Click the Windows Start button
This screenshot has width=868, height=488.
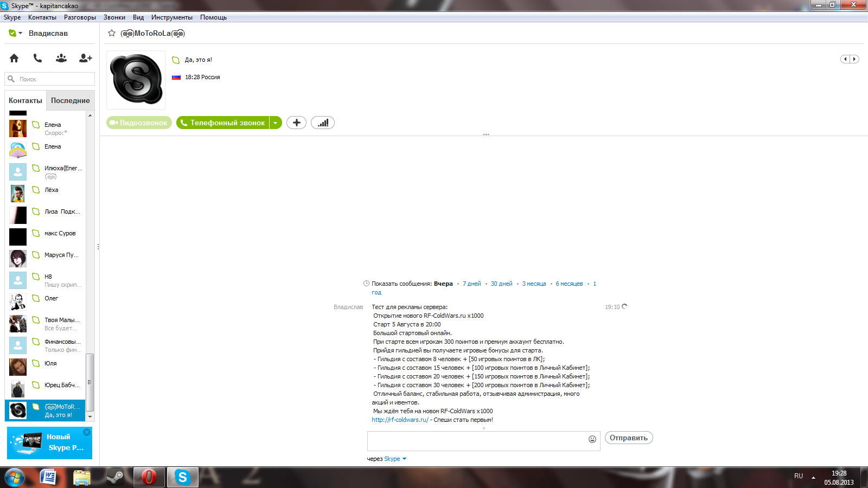tap(15, 477)
